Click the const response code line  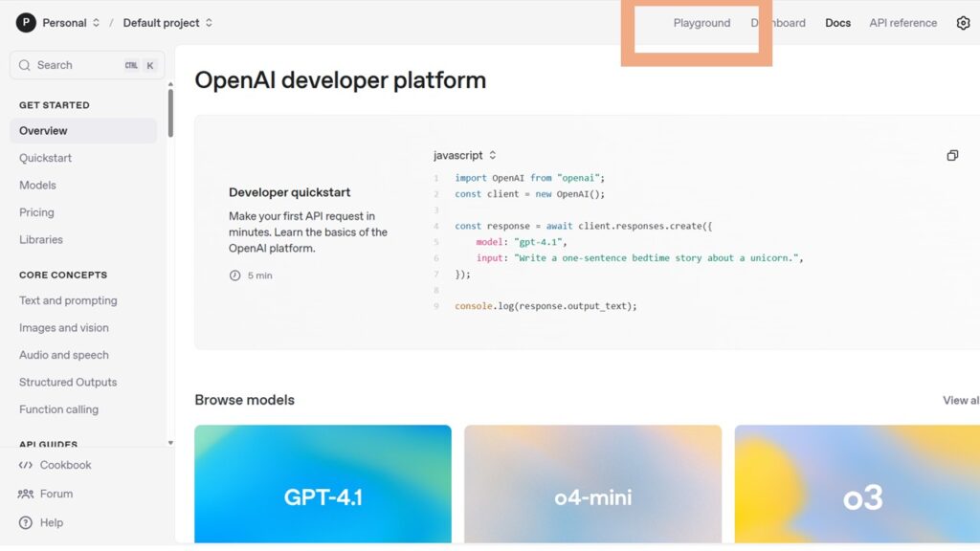[584, 226]
